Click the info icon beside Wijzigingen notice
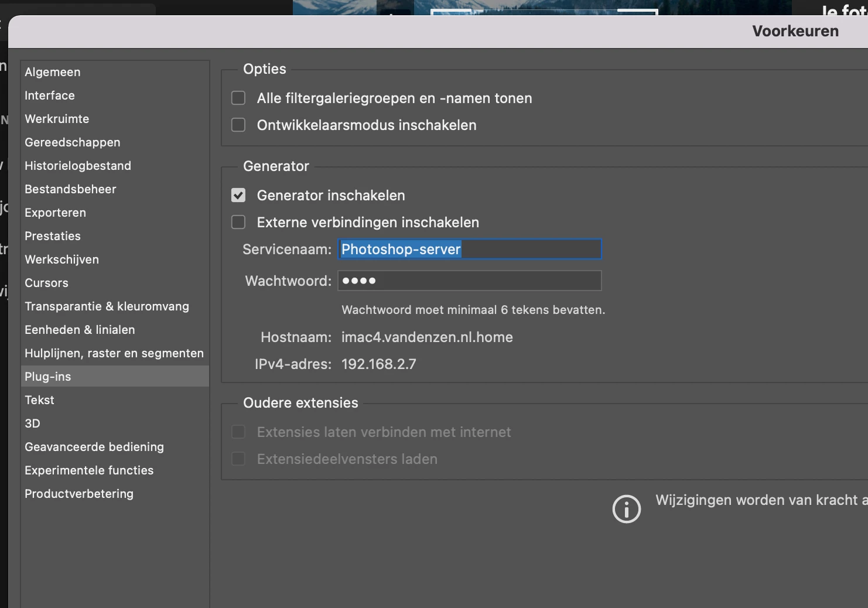This screenshot has height=608, width=868. pos(627,509)
